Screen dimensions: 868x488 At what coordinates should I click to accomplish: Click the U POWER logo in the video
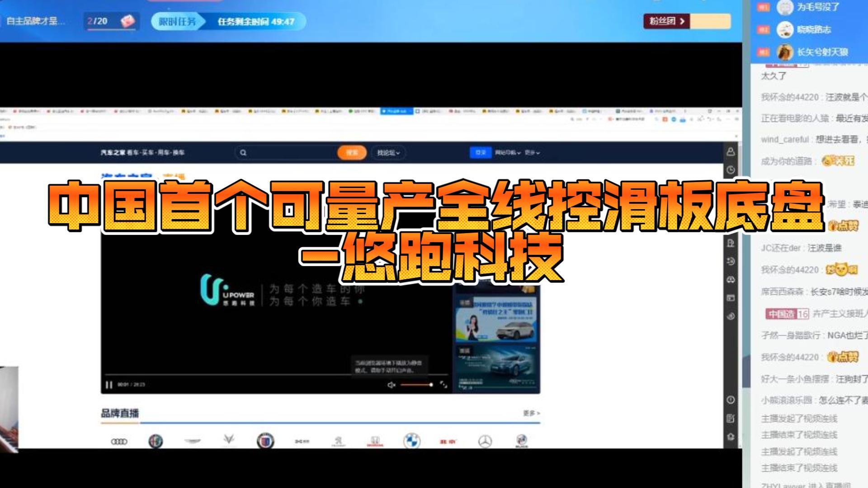[x=227, y=290]
